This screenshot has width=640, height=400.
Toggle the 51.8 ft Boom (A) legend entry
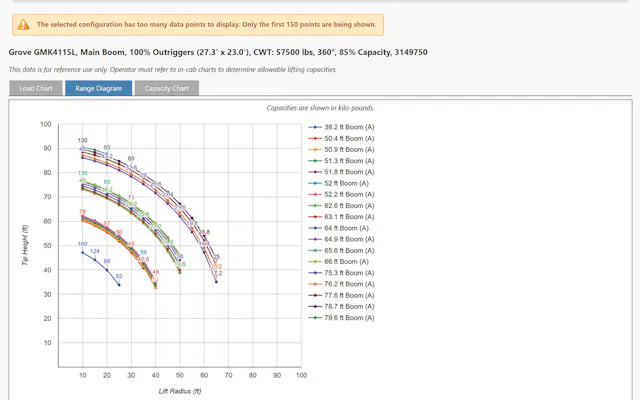[x=341, y=172]
